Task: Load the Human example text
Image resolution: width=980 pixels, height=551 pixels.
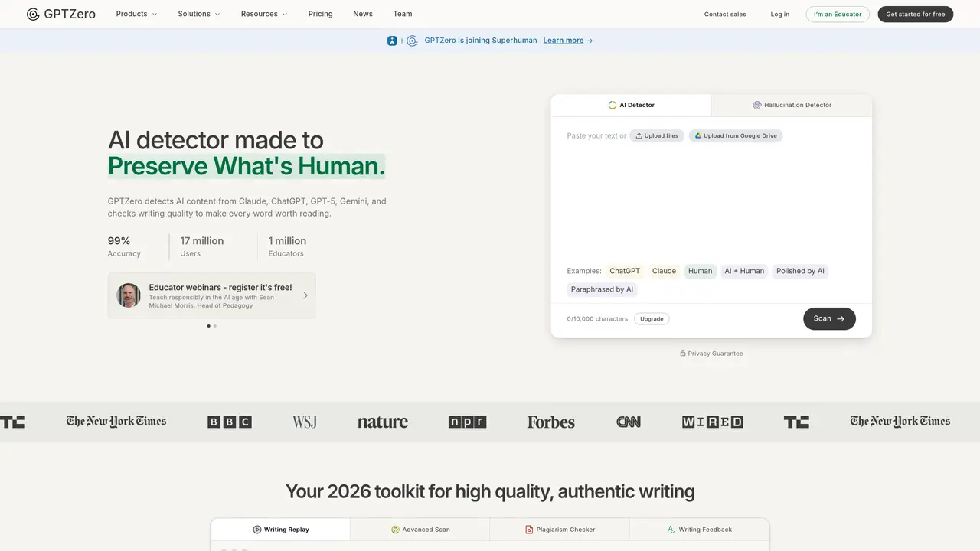Action: 700,271
